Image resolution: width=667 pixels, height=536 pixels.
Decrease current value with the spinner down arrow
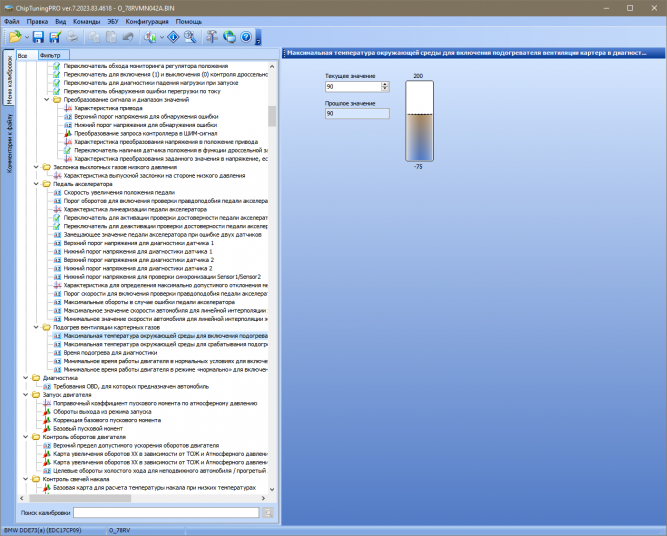(x=385, y=89)
